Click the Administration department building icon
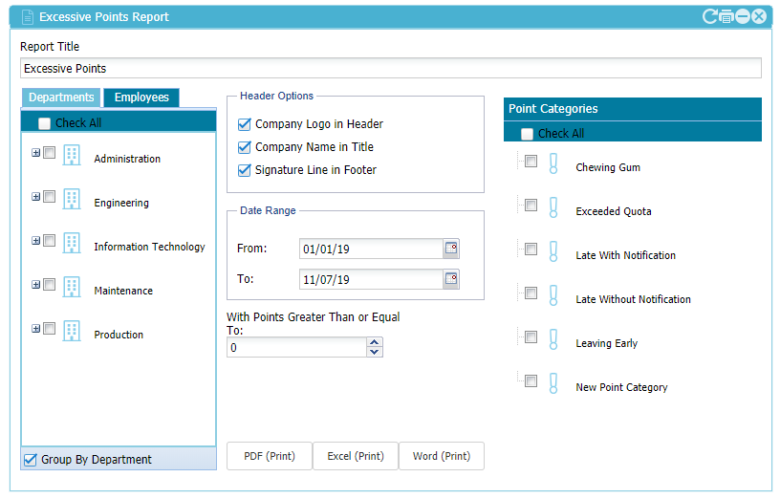Image resolution: width=780 pixels, height=499 pixels. (71, 155)
